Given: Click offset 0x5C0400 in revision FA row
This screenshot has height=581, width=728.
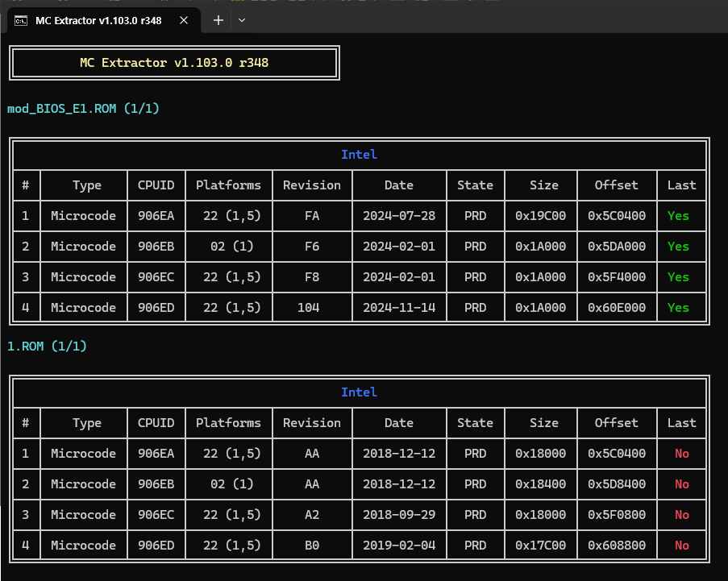Looking at the screenshot, I should click(x=617, y=216).
